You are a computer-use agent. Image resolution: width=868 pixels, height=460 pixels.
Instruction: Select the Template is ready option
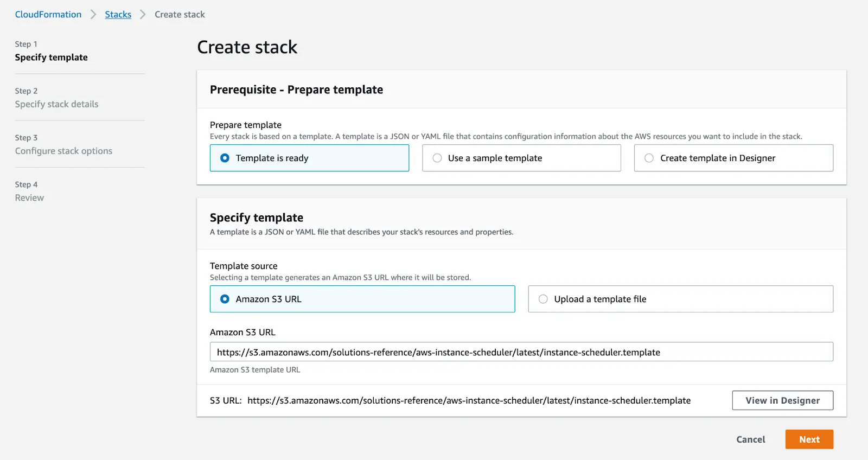point(309,158)
